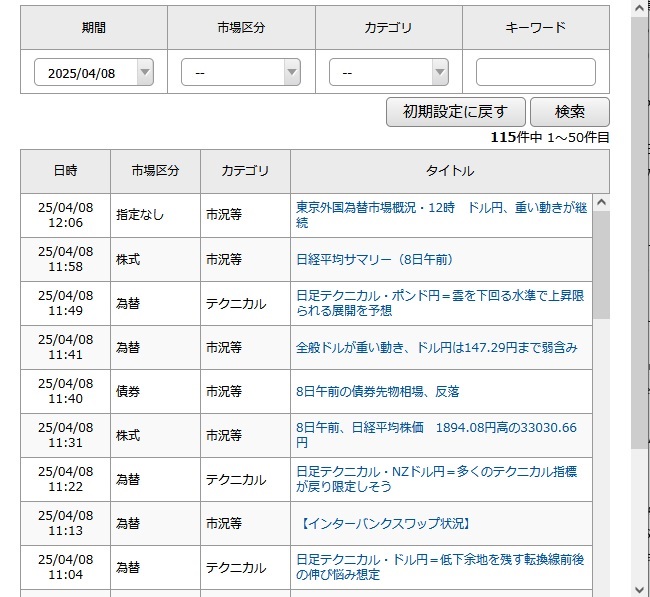
Task: Click the results list scroll-up arrow
Action: (601, 203)
